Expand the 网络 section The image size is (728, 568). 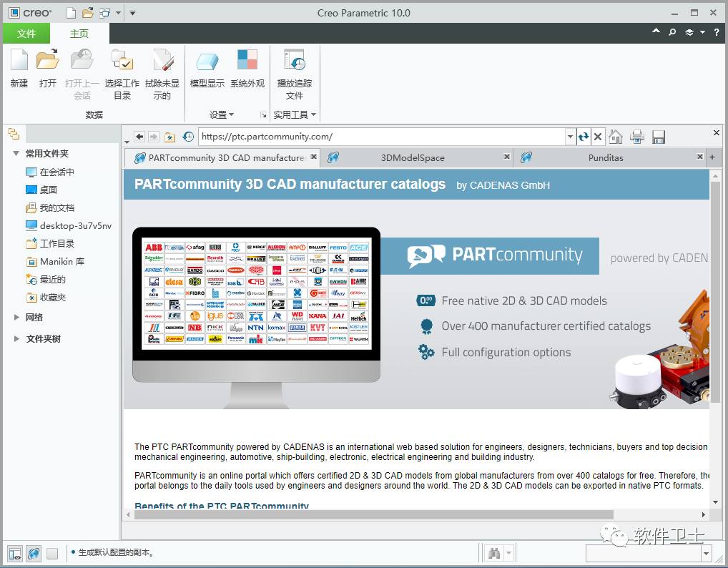tap(16, 317)
